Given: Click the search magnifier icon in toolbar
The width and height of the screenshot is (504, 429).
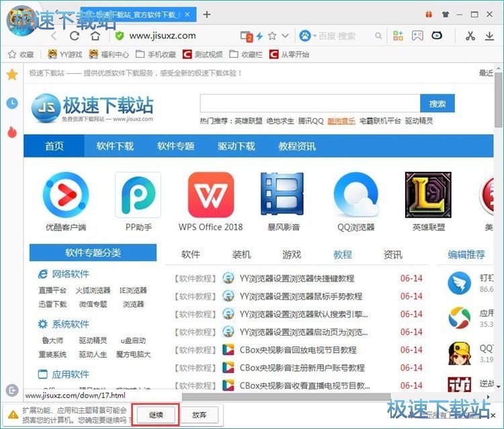Looking at the screenshot, I should pos(378,36).
